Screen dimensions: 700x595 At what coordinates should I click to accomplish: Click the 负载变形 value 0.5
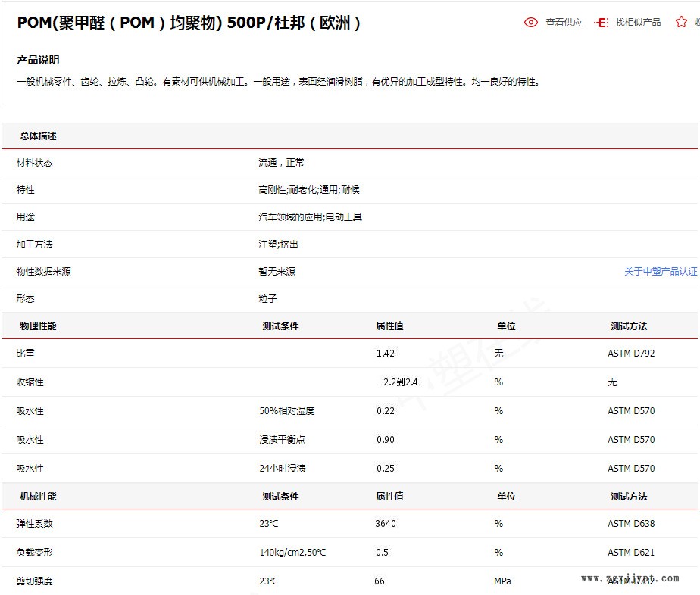click(382, 552)
